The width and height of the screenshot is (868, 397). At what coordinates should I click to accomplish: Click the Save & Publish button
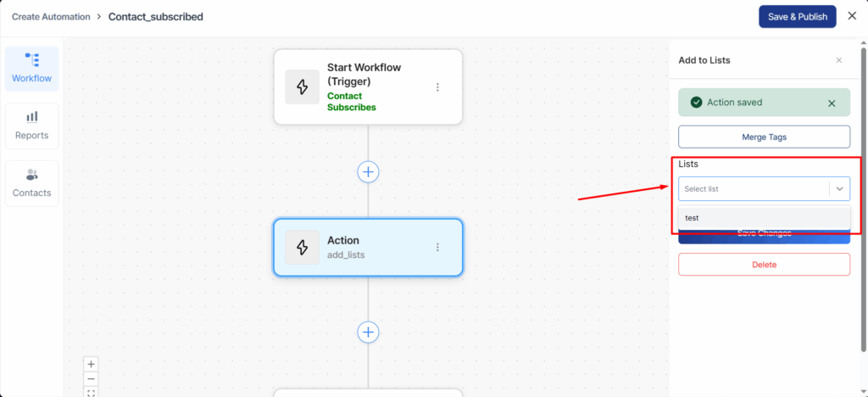click(797, 17)
